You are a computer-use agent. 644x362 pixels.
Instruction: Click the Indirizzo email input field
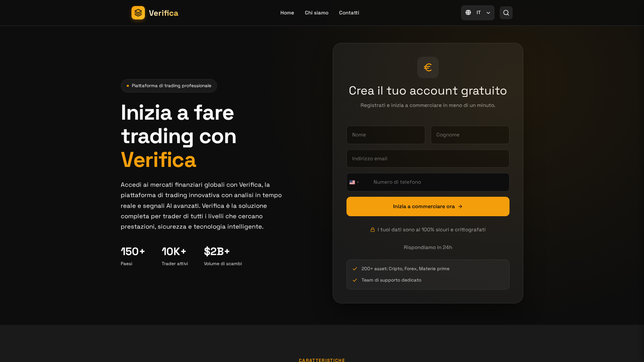pyautogui.click(x=428, y=159)
